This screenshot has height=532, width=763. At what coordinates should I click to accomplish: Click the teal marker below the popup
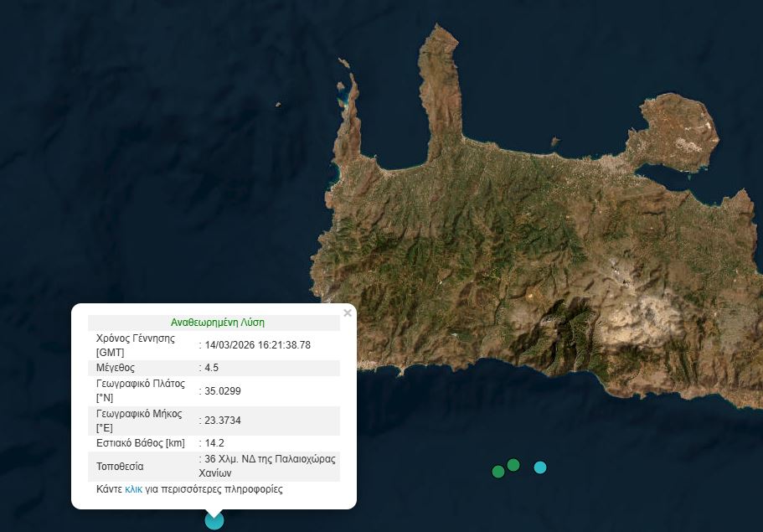[214, 519]
